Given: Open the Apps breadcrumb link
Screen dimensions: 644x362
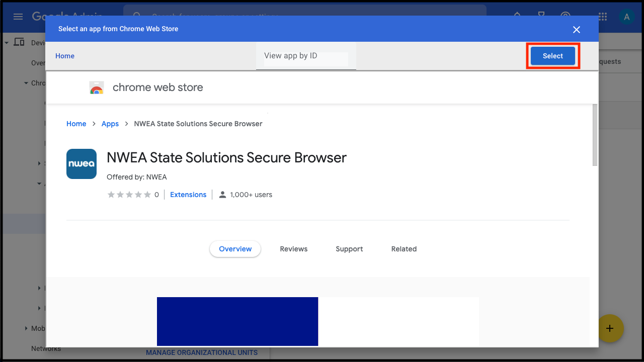Looking at the screenshot, I should tap(110, 124).
